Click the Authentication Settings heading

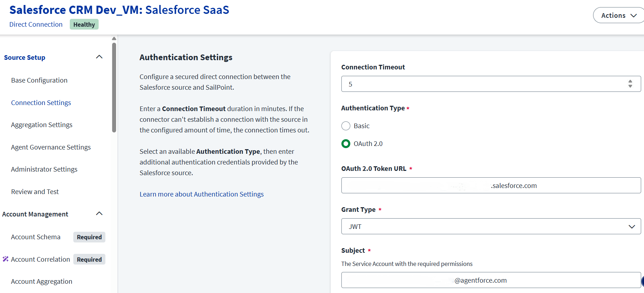tap(186, 57)
